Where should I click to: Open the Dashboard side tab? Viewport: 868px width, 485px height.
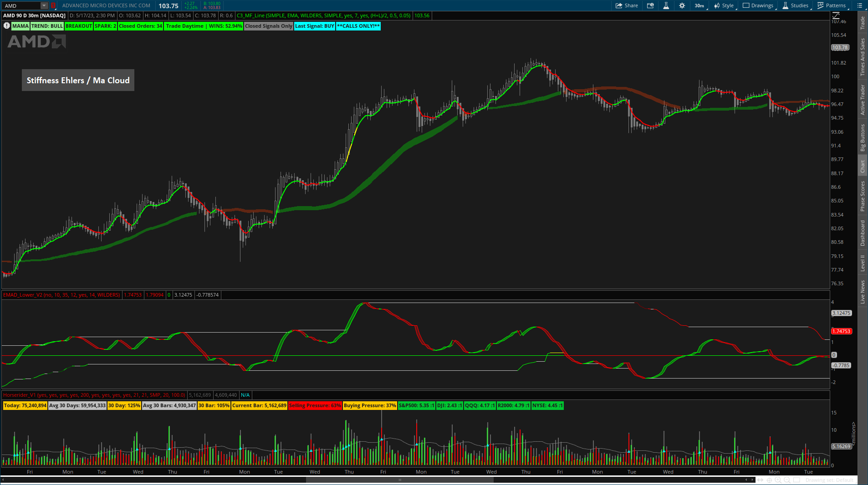click(x=863, y=233)
